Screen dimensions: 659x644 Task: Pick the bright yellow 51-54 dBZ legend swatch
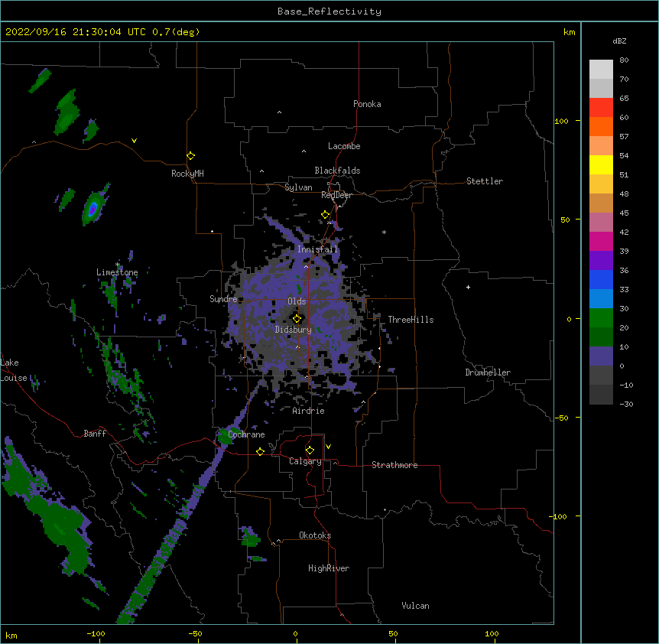601,164
